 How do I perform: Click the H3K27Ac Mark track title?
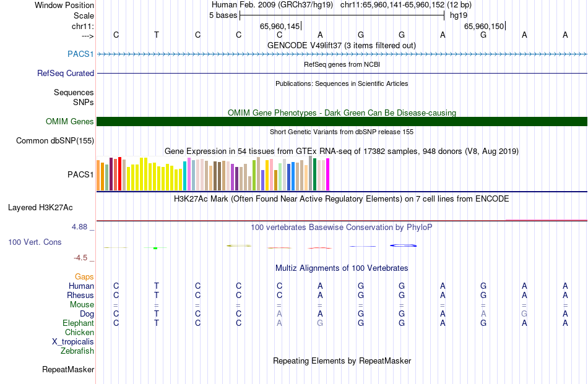[x=341, y=199]
